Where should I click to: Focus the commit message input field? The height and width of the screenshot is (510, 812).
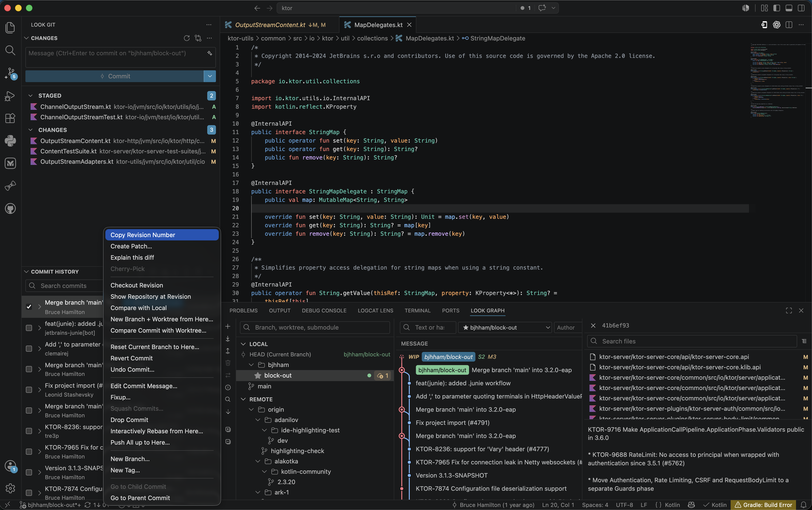(120, 57)
